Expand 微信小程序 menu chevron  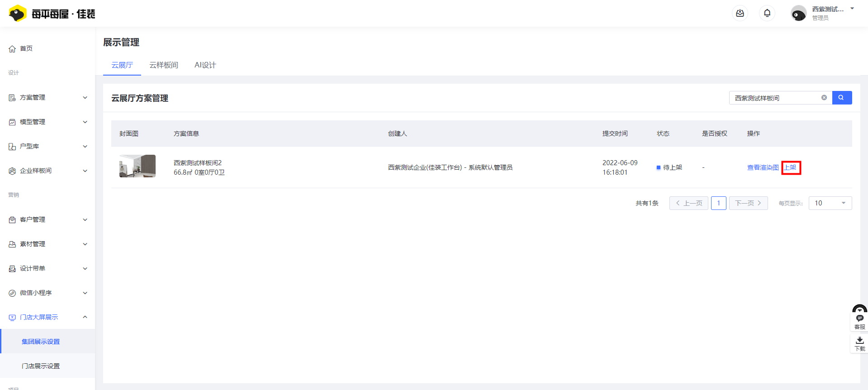85,293
